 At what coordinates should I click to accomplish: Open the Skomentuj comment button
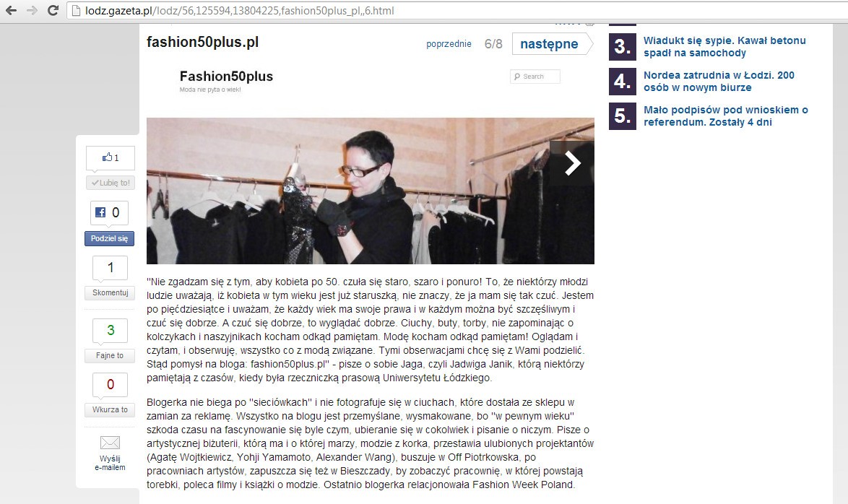[x=110, y=292]
